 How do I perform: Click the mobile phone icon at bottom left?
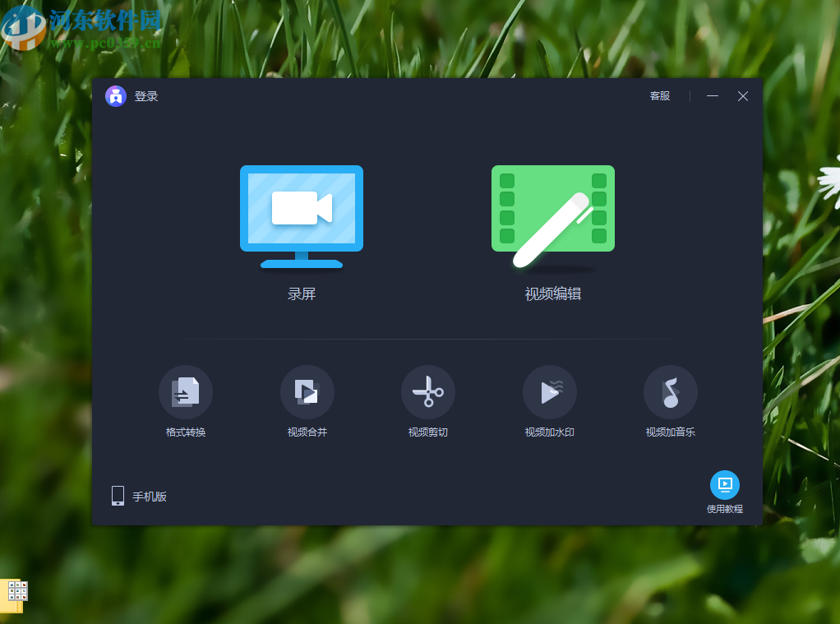(x=118, y=496)
